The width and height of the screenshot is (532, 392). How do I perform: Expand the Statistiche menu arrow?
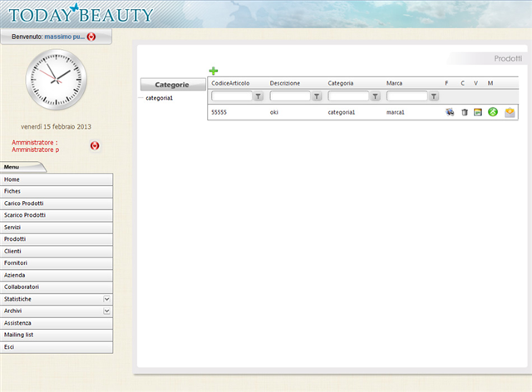coord(106,299)
